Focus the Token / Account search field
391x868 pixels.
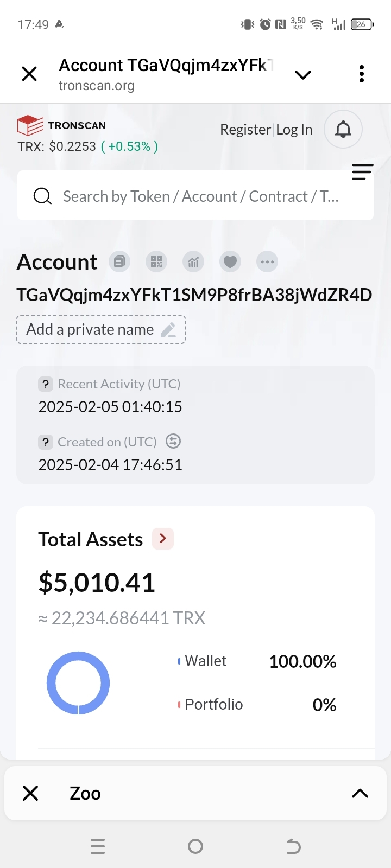tap(201, 196)
